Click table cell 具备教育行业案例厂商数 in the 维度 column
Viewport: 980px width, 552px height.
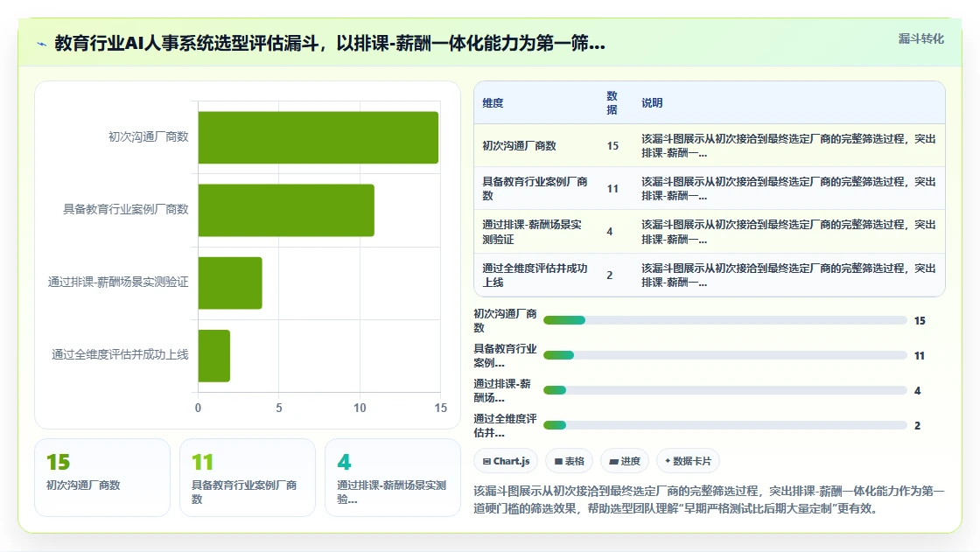535,188
